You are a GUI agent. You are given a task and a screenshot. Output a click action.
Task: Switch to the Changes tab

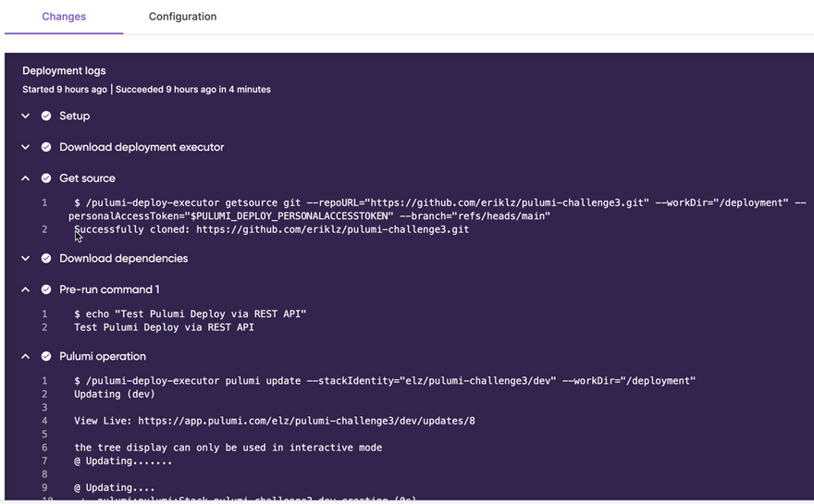click(x=64, y=17)
